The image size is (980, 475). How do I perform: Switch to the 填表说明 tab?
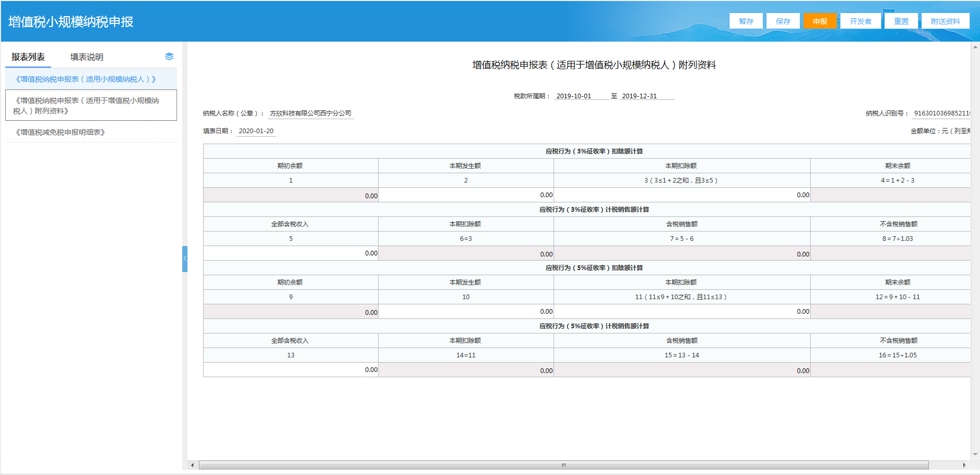pyautogui.click(x=86, y=56)
